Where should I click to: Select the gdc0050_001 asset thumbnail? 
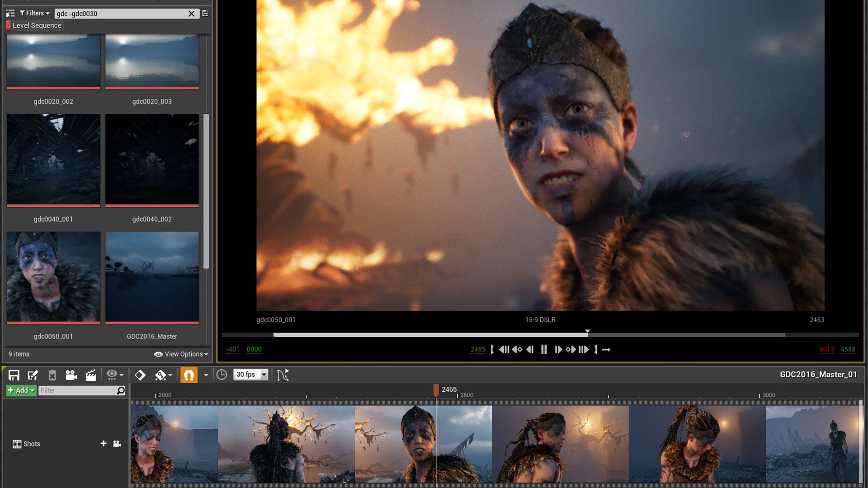pos(53,278)
